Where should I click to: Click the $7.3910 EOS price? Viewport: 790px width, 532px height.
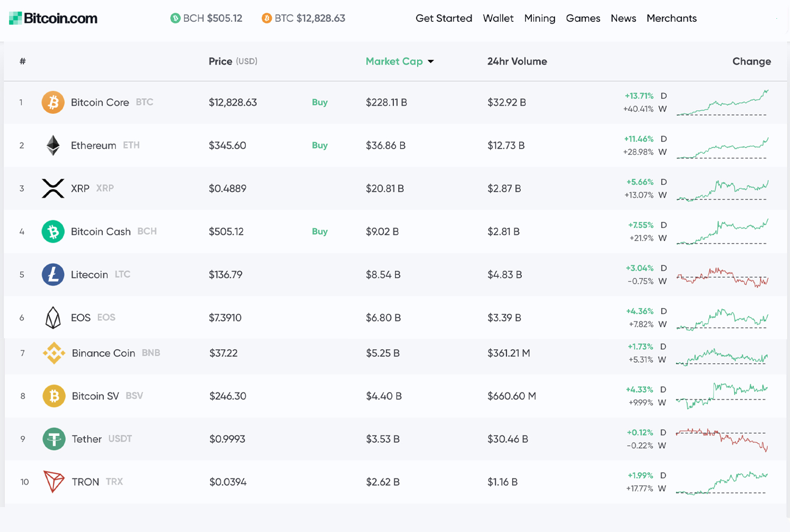(225, 317)
